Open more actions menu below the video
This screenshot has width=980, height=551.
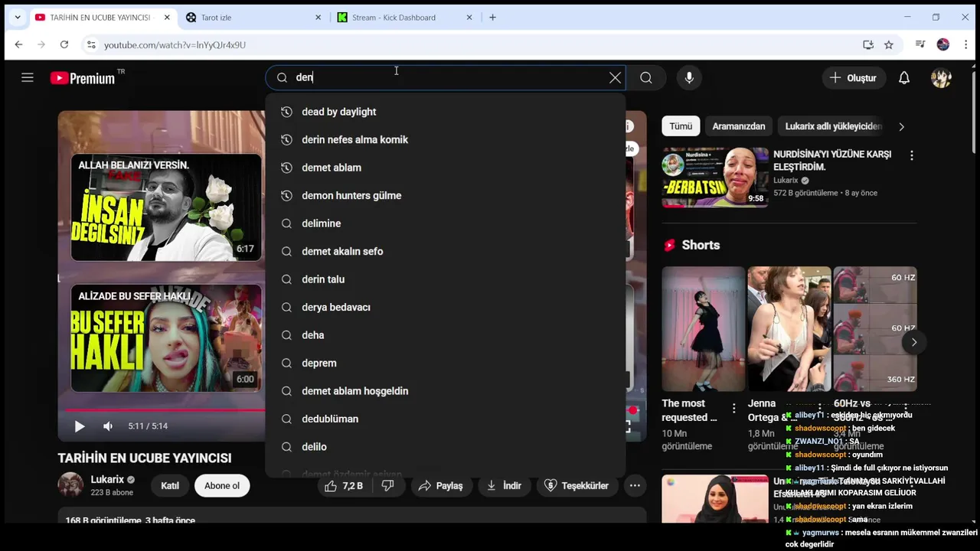tap(635, 486)
